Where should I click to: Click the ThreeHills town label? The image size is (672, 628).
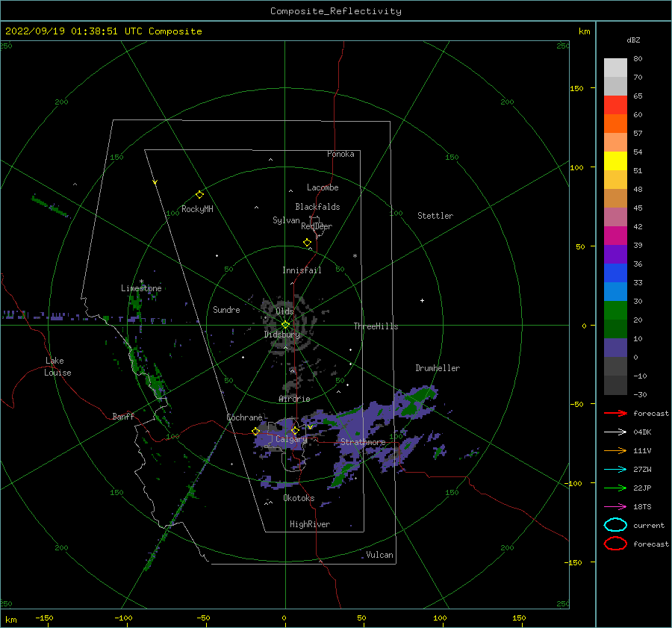(376, 326)
